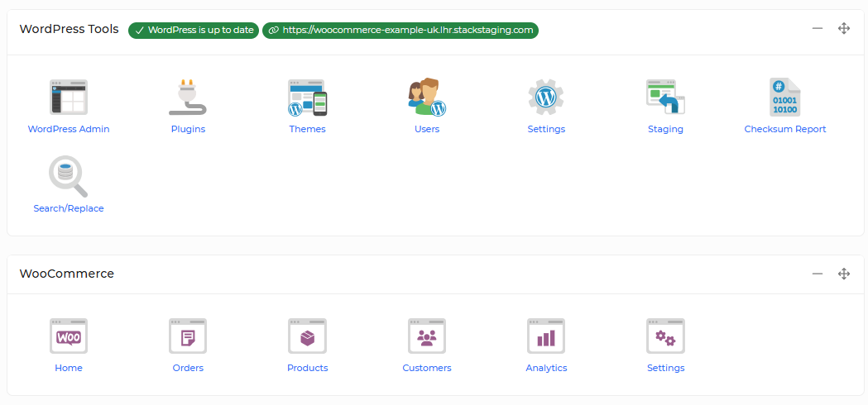Image resolution: width=868 pixels, height=405 pixels.
Task: Click the 'WordPress Admin' text link
Action: (69, 129)
